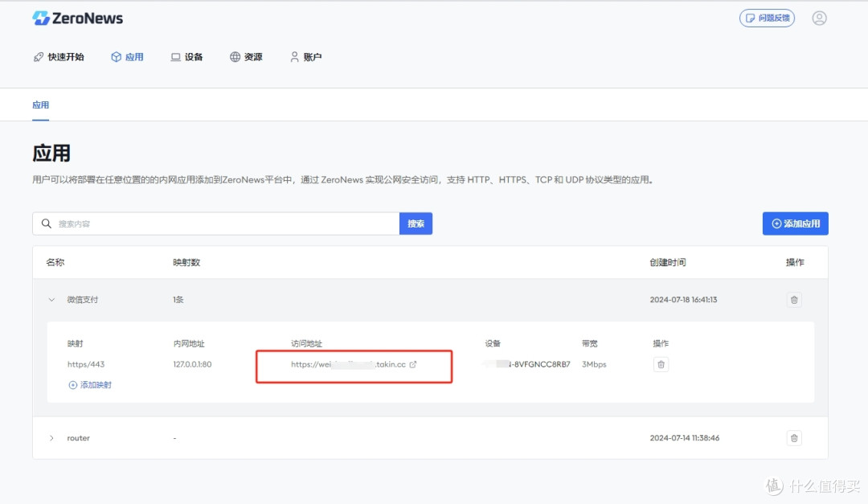Open the takin.cc access address link
868x504 pixels.
(348, 364)
